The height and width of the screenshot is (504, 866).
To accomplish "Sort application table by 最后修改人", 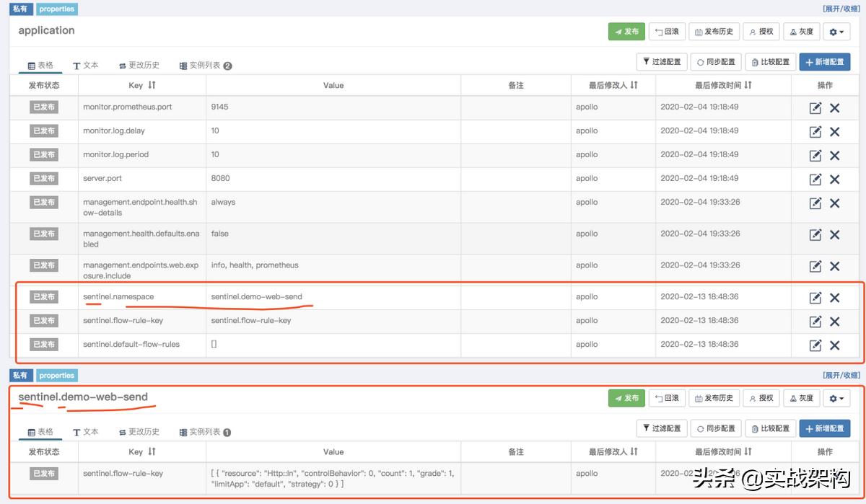I will [x=634, y=85].
